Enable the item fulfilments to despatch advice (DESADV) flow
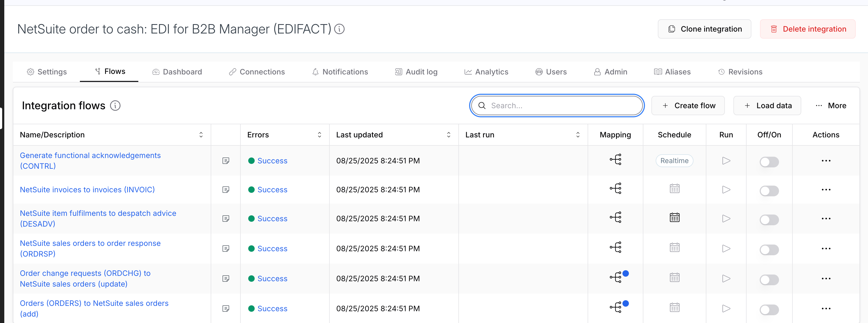The height and width of the screenshot is (323, 868). coord(769,220)
